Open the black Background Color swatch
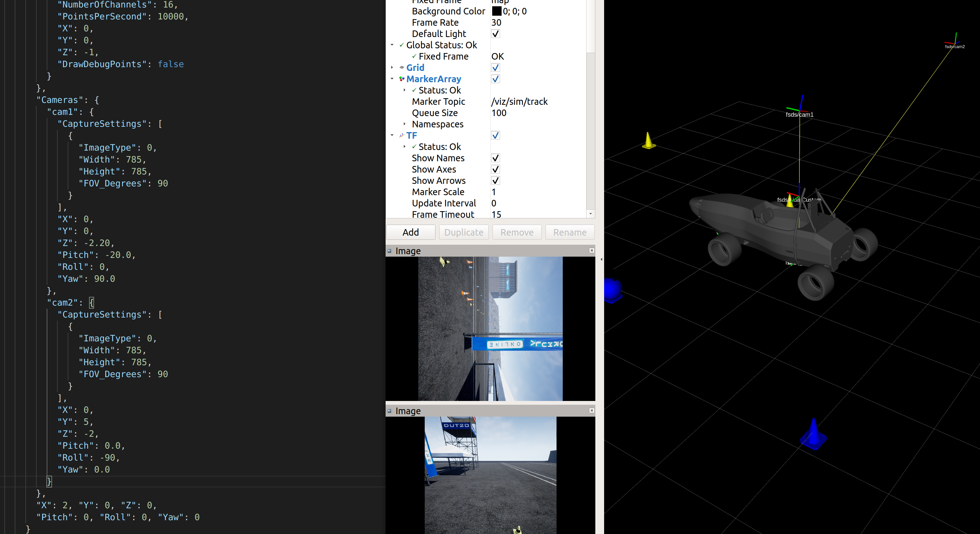The width and height of the screenshot is (980, 534). click(x=497, y=11)
